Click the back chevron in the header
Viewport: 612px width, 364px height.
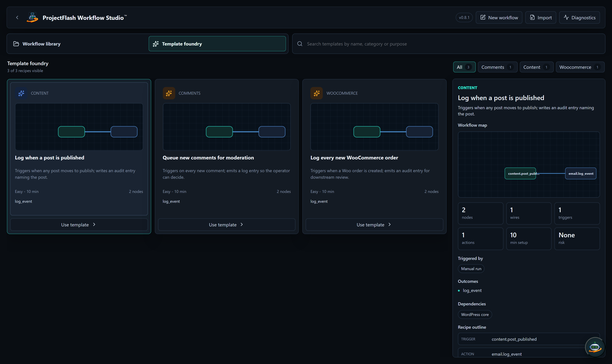click(x=17, y=17)
